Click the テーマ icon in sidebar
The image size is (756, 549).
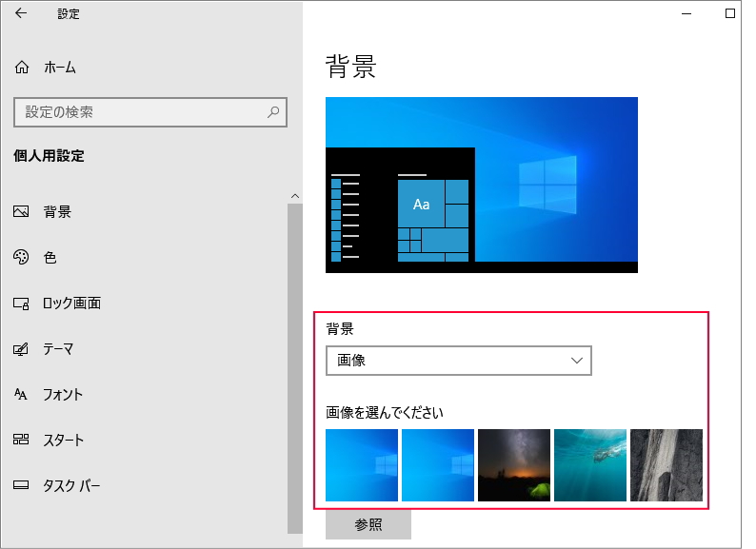(x=21, y=349)
